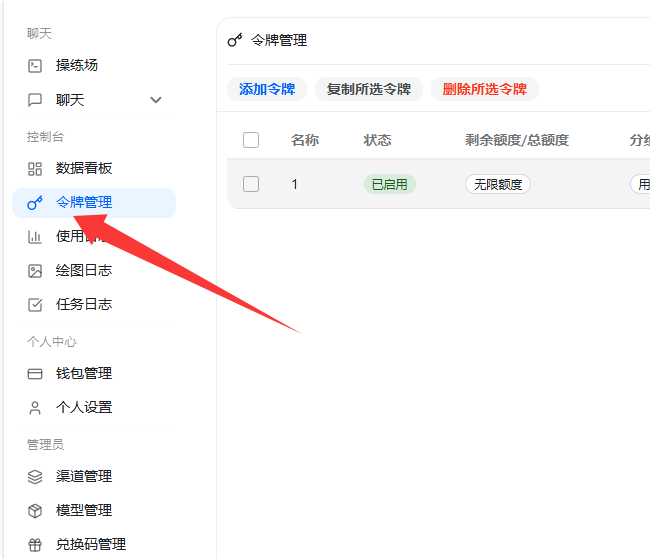
Task: Toggle the select-all checkbox in table header
Action: [x=251, y=140]
